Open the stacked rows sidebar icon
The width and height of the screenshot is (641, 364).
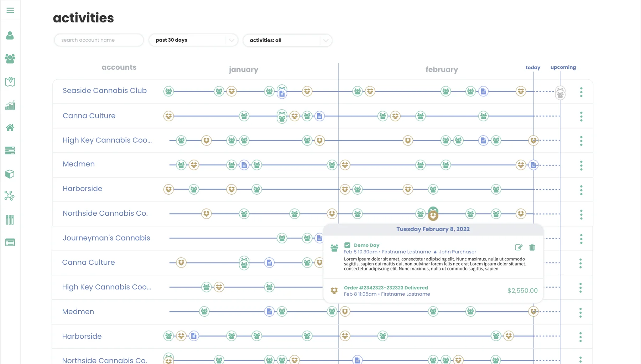[10, 151]
